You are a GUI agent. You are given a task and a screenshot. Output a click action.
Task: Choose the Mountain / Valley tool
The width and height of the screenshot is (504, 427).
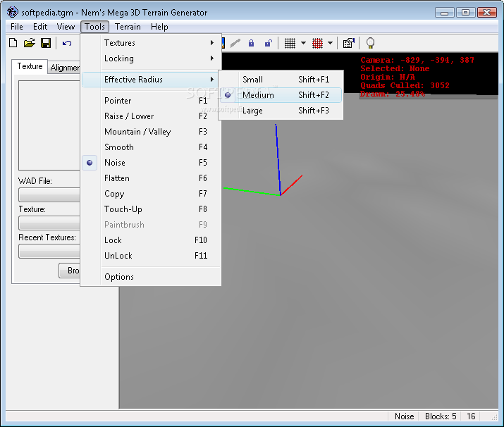151,132
